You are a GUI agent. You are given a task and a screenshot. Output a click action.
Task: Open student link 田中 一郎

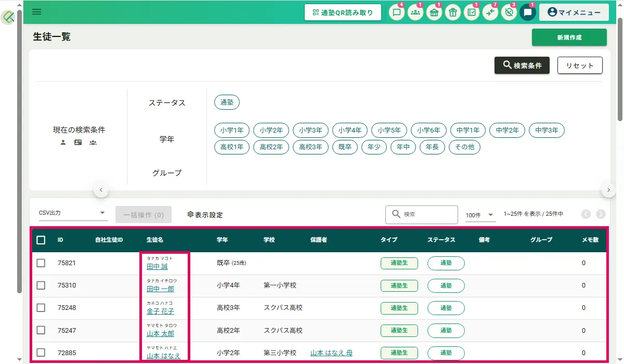[x=160, y=289]
